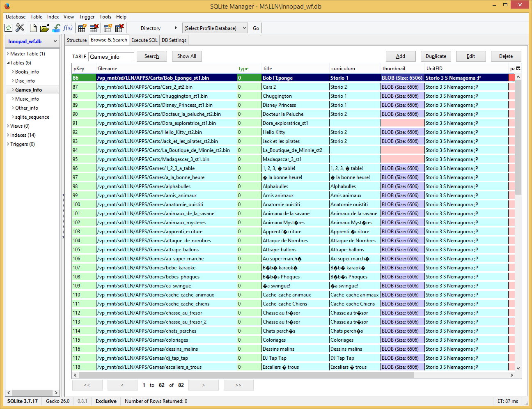The width and height of the screenshot is (532, 409).
Task: Select Music_info table in the sidebar
Action: click(x=27, y=99)
